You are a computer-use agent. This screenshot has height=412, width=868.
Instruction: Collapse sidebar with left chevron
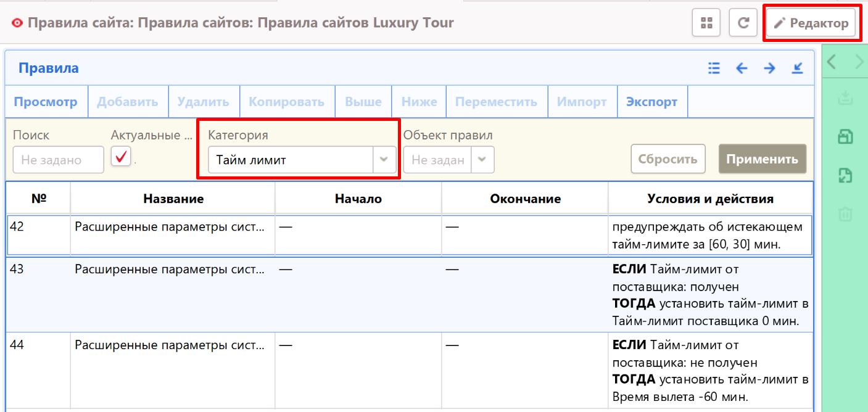pyautogui.click(x=832, y=62)
